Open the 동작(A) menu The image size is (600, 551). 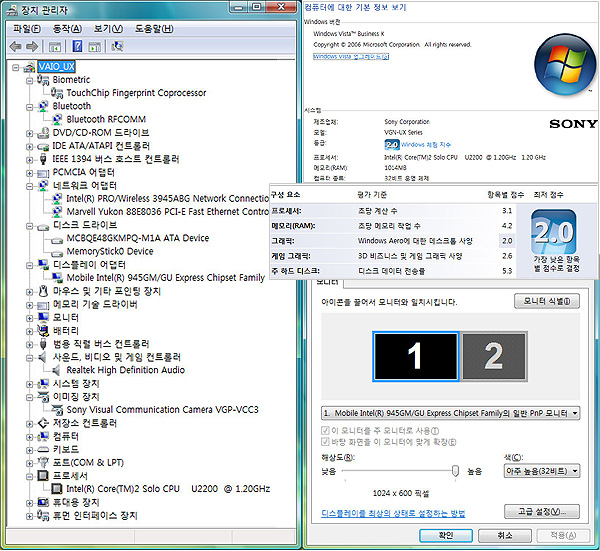[67, 29]
